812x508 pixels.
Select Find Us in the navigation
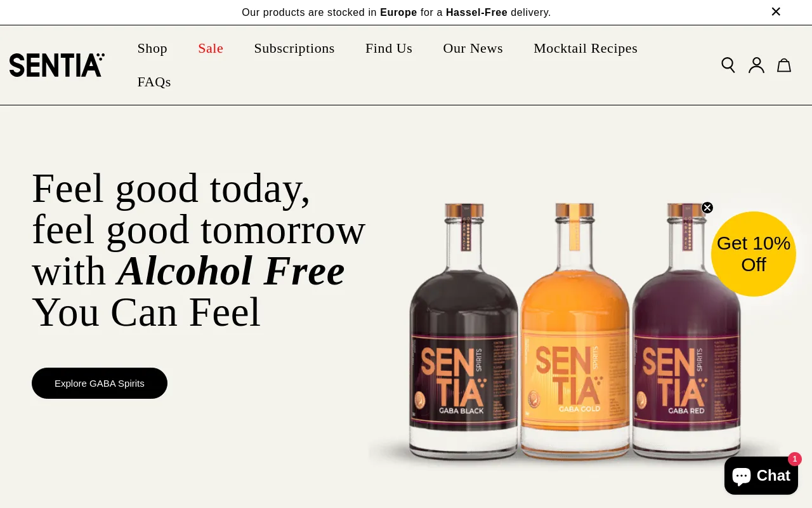pyautogui.click(x=389, y=48)
